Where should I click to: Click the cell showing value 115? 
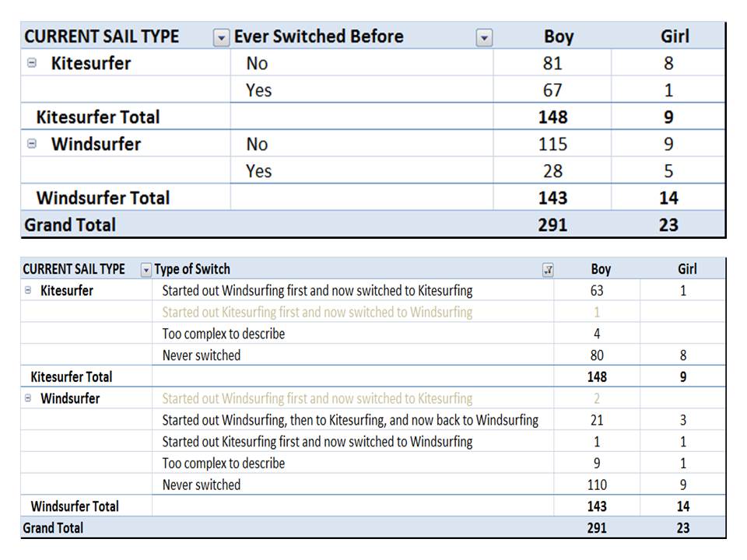(x=552, y=144)
